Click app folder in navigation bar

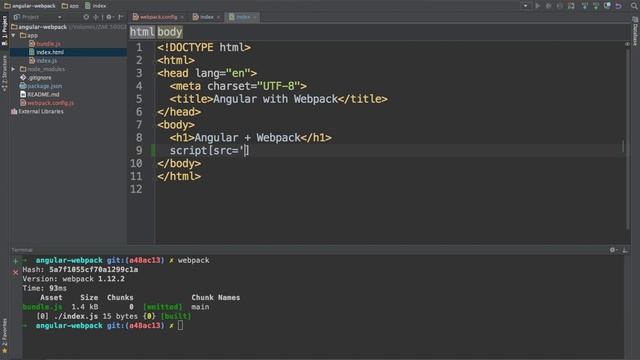coord(70,6)
